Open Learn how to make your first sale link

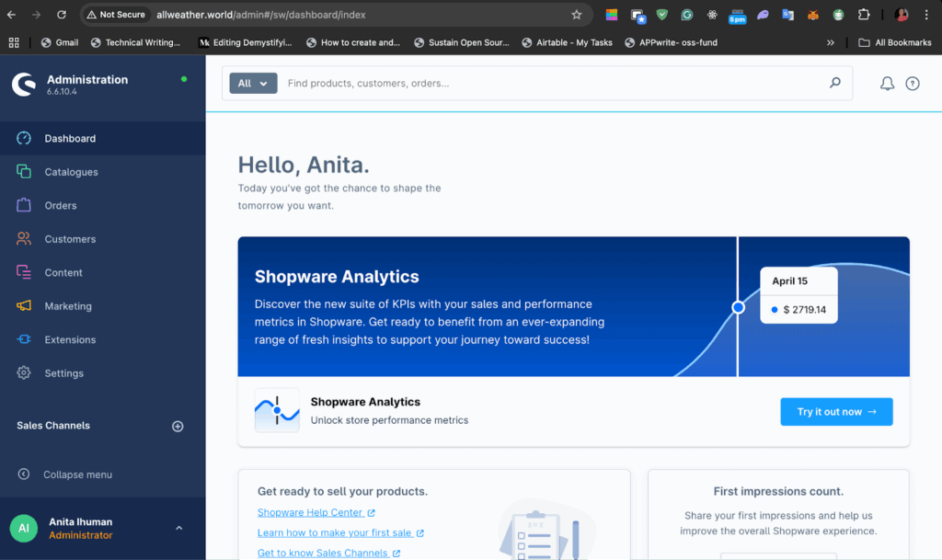coord(340,533)
